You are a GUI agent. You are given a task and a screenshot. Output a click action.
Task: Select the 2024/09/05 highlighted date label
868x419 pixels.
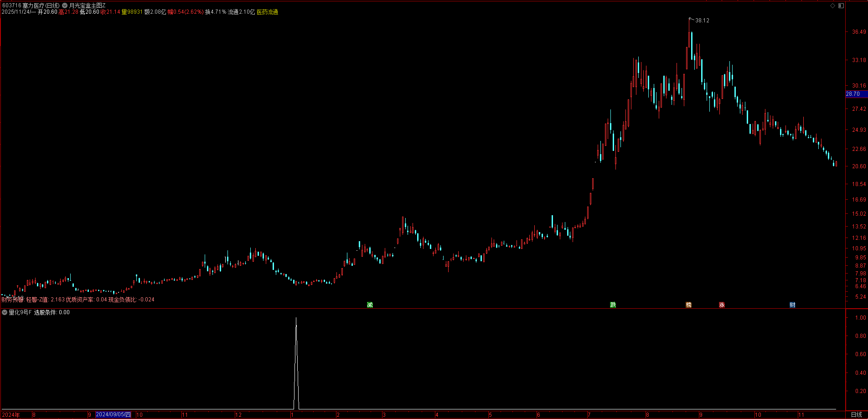pos(114,414)
